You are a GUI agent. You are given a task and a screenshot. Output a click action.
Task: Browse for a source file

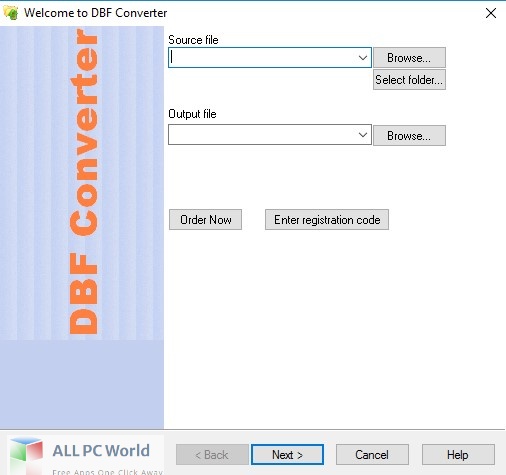click(409, 58)
